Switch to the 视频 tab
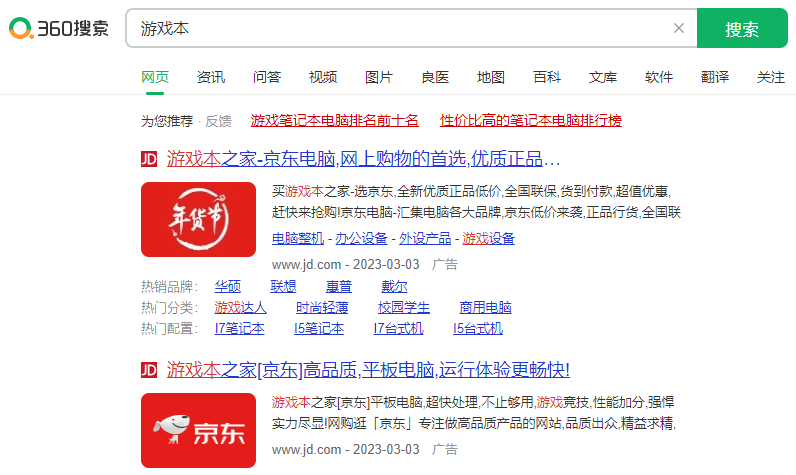 323,77
